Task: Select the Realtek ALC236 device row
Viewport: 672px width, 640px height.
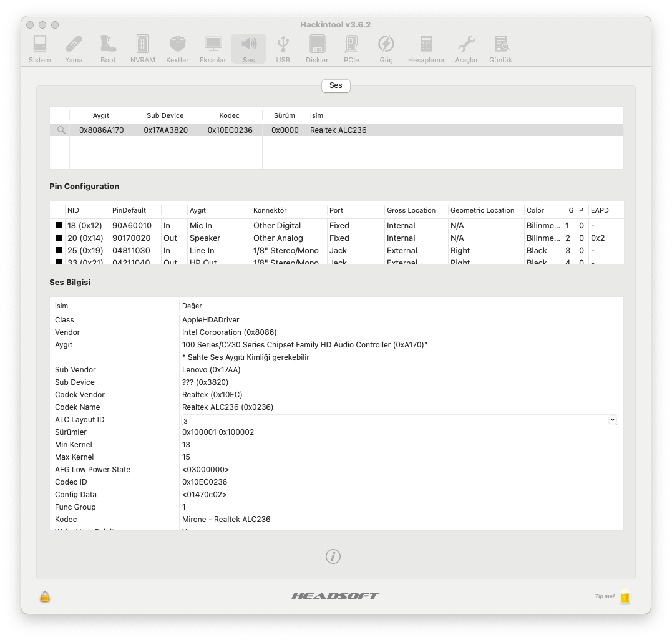Action: pos(337,130)
